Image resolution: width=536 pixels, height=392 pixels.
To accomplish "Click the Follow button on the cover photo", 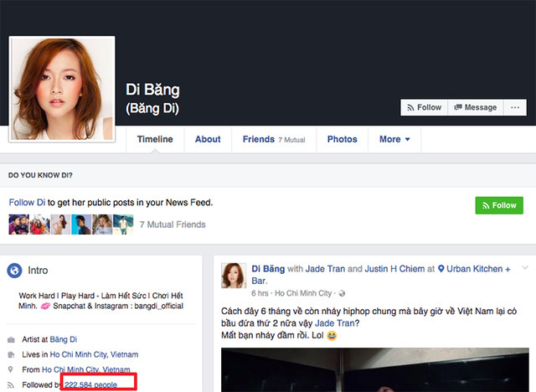I will pos(424,107).
